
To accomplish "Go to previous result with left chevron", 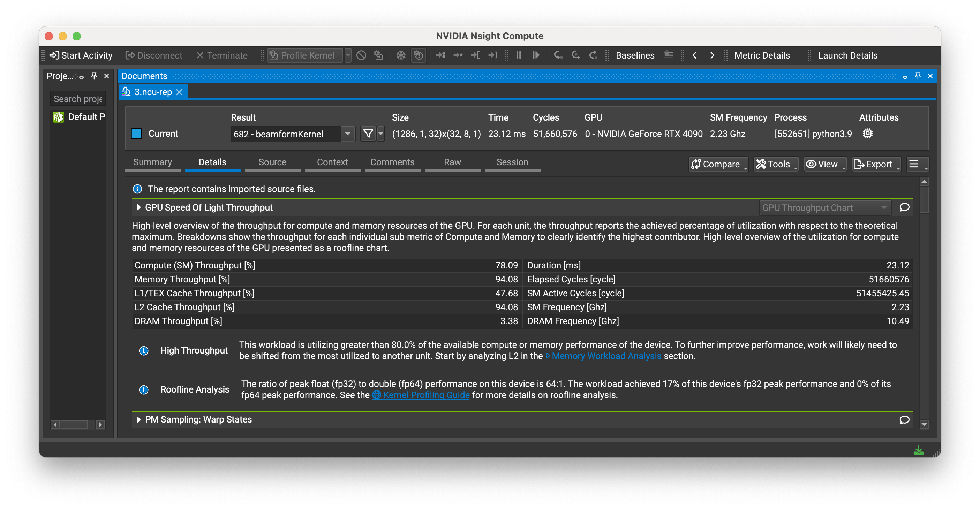I will coord(695,55).
